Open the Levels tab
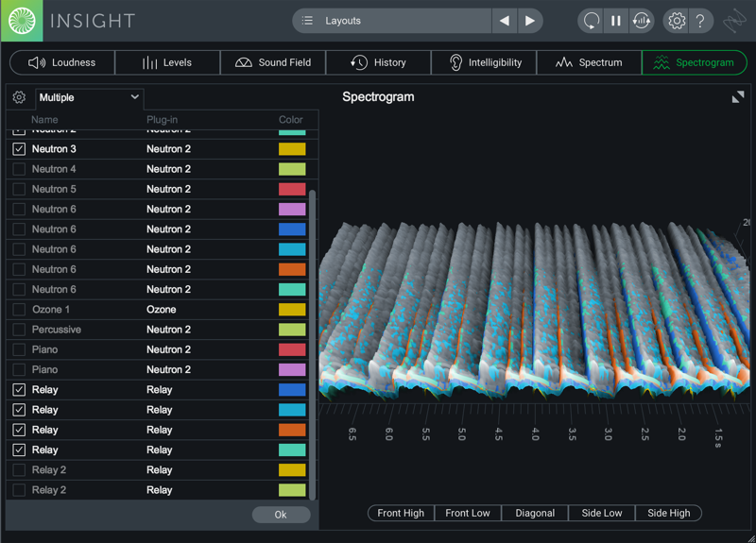Screen dimensions: 756x543 point(167,62)
